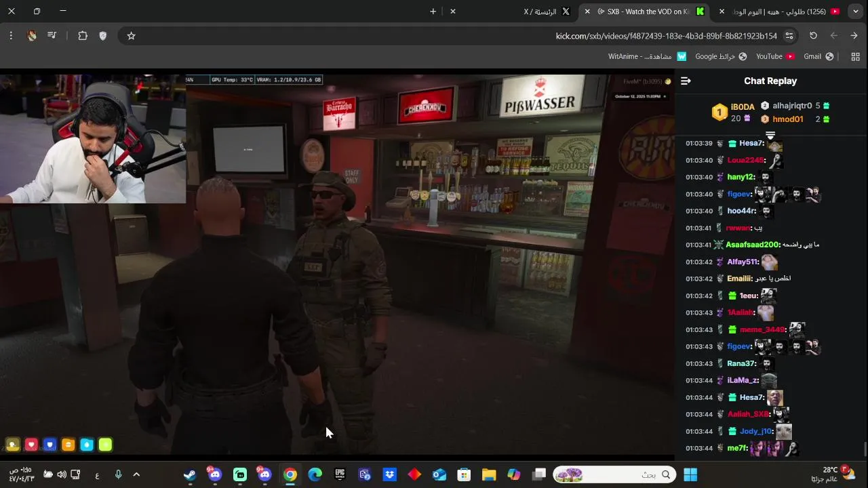Open the Extensions puzzle icon
This screenshot has width=868, height=488.
pos(83,36)
